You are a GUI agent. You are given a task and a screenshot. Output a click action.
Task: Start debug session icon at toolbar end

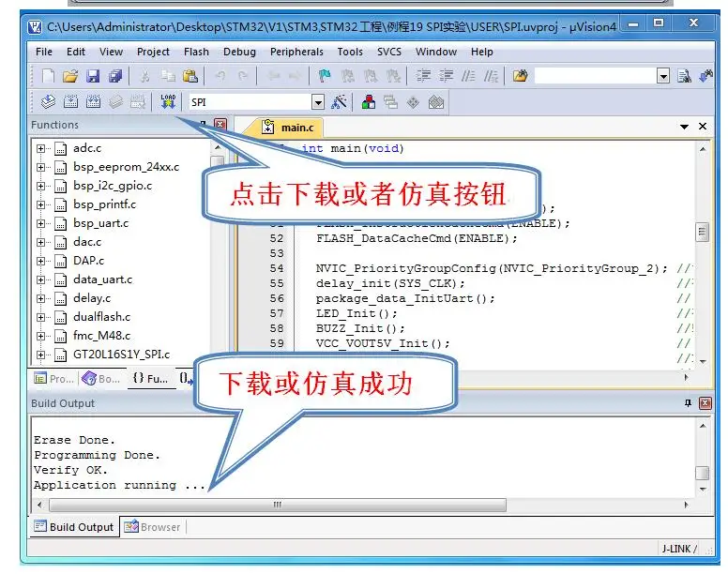point(705,76)
